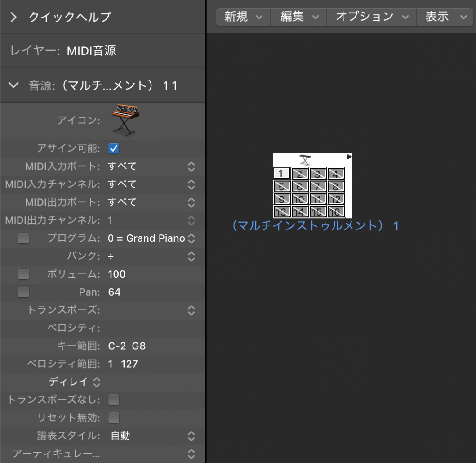Enable the プログラム checkbox

point(23,238)
